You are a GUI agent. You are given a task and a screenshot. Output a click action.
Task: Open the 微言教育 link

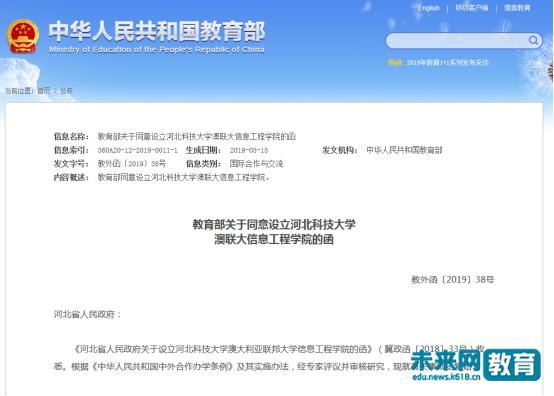tap(517, 8)
